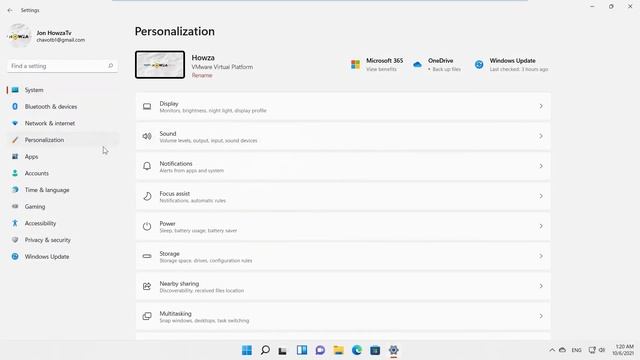Open the Jon HowzaTv account profile
The height and width of the screenshot is (360, 640).
47,36
